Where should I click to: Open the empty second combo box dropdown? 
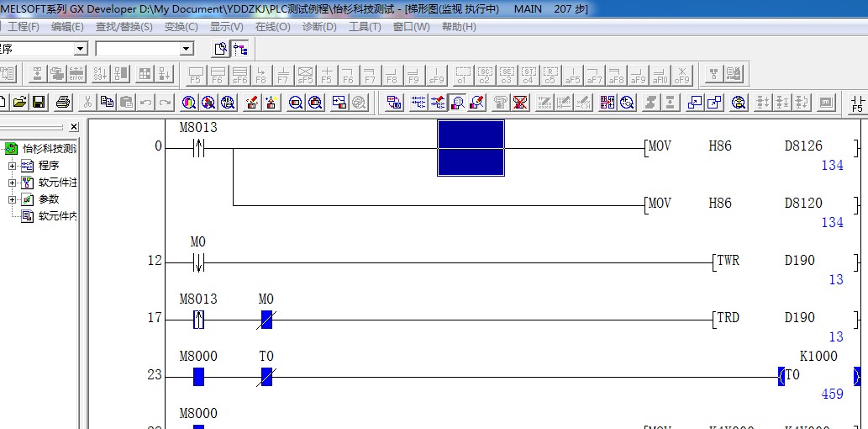point(187,50)
